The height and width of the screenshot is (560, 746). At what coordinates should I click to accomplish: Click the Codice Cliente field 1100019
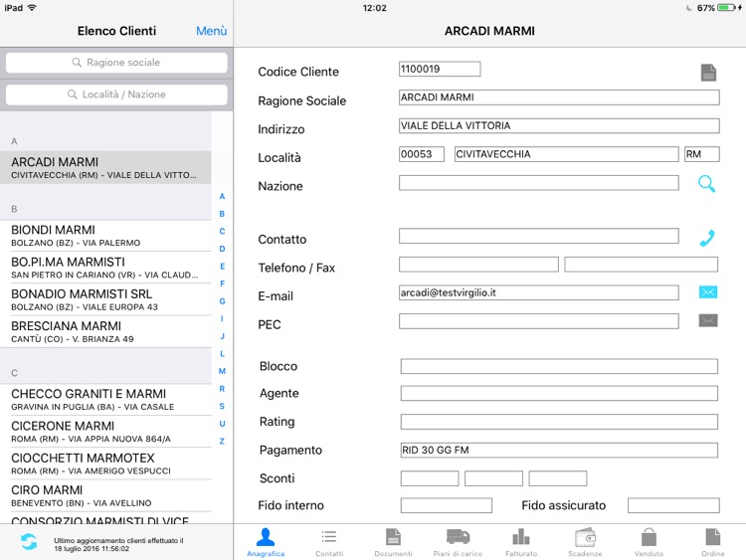[440, 69]
